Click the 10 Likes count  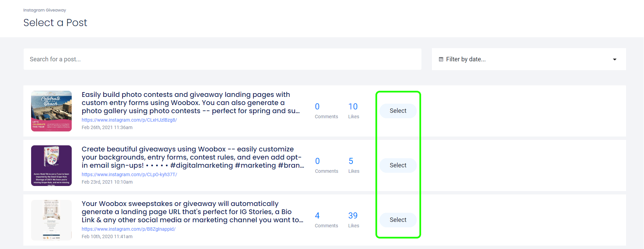click(x=353, y=107)
